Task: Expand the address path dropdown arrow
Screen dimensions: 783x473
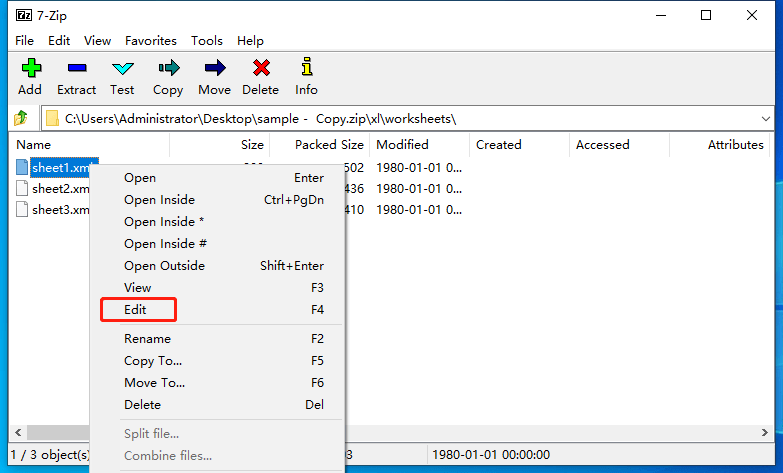Action: (x=766, y=119)
